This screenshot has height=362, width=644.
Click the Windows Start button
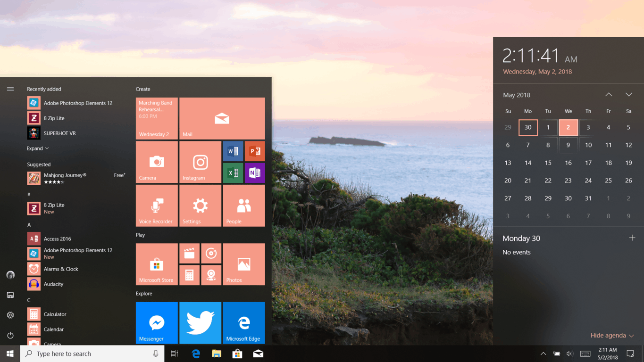click(10, 354)
